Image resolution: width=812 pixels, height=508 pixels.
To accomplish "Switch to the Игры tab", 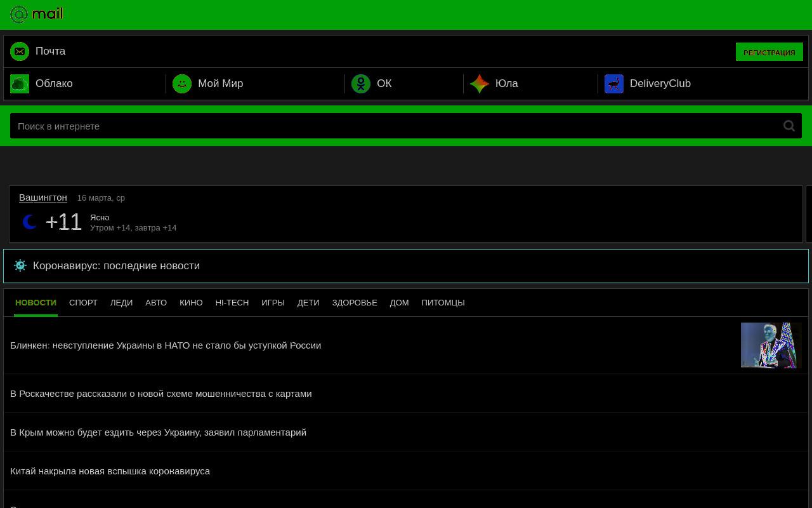I will click(x=273, y=302).
